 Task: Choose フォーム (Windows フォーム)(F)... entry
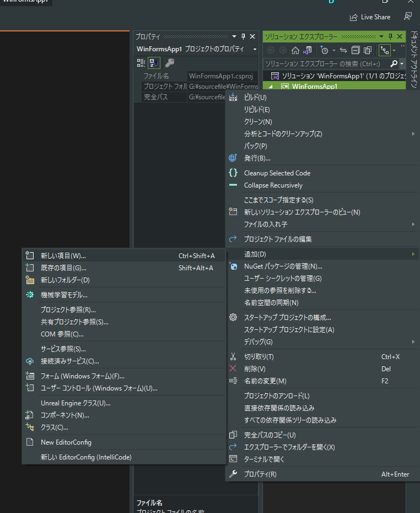(x=124, y=376)
